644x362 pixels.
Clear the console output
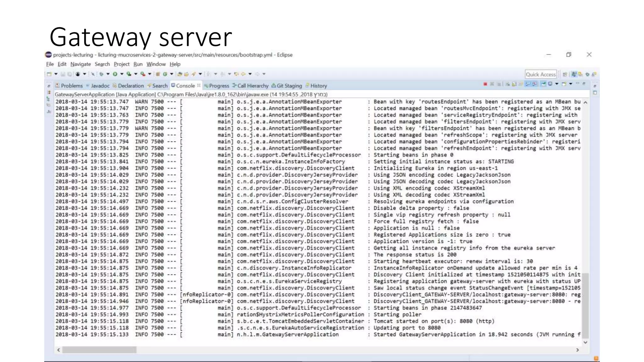(508, 84)
